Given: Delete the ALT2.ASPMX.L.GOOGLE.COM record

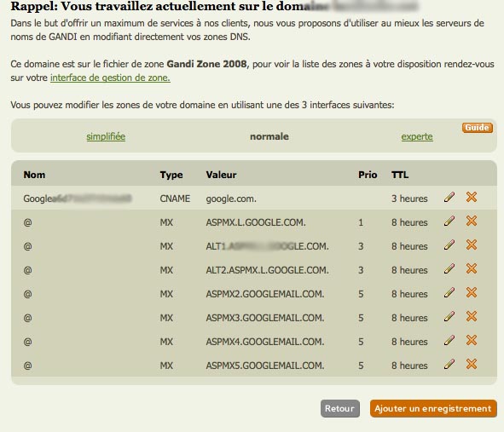Looking at the screenshot, I should (x=472, y=269).
